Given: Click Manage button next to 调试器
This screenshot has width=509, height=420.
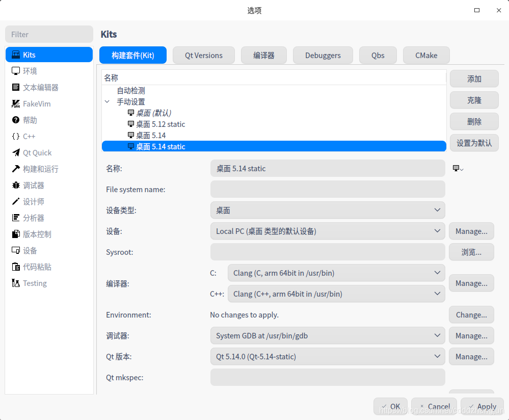Looking at the screenshot, I should 471,335.
